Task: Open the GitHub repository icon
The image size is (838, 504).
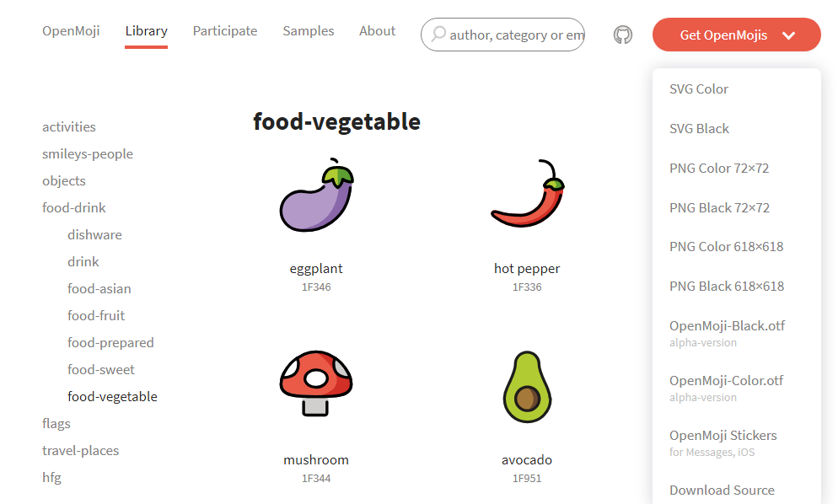Action: point(623,35)
